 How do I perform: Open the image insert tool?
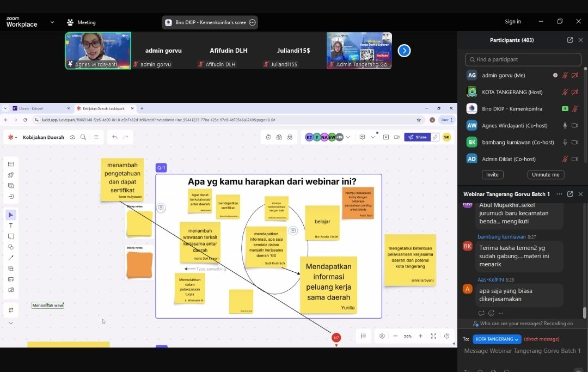pos(11,290)
